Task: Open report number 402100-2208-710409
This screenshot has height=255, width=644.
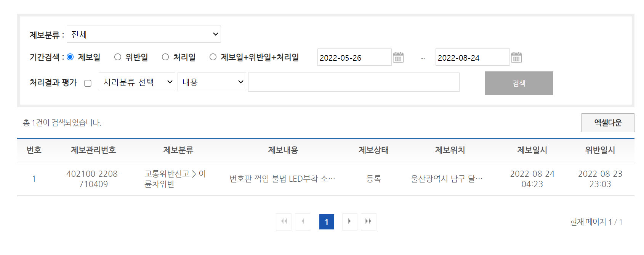Action: [93, 179]
